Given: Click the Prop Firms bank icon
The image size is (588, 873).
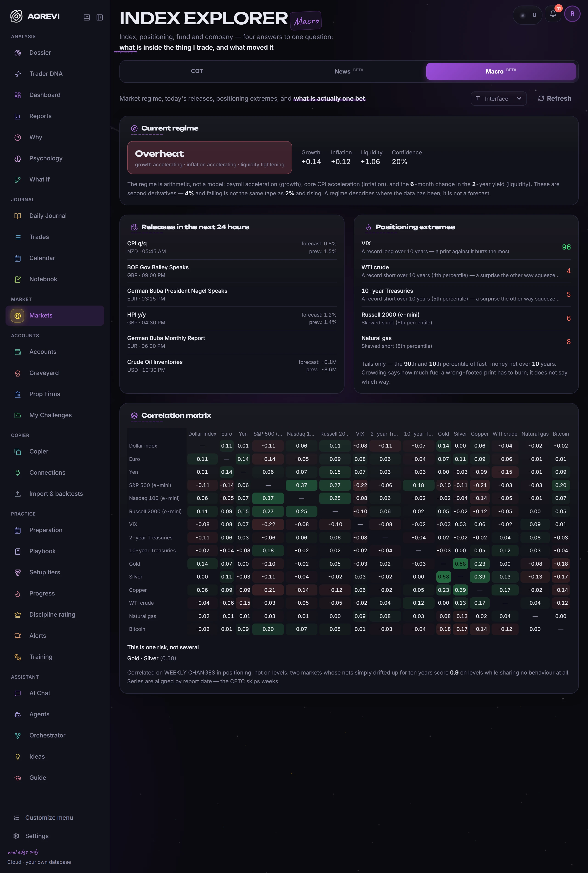Looking at the screenshot, I should pyautogui.click(x=18, y=394).
